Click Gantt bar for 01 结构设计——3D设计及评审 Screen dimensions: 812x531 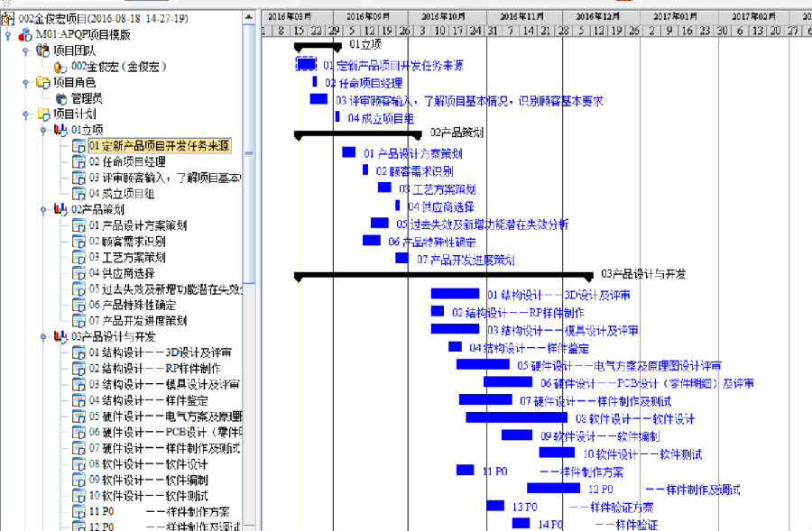click(456, 294)
